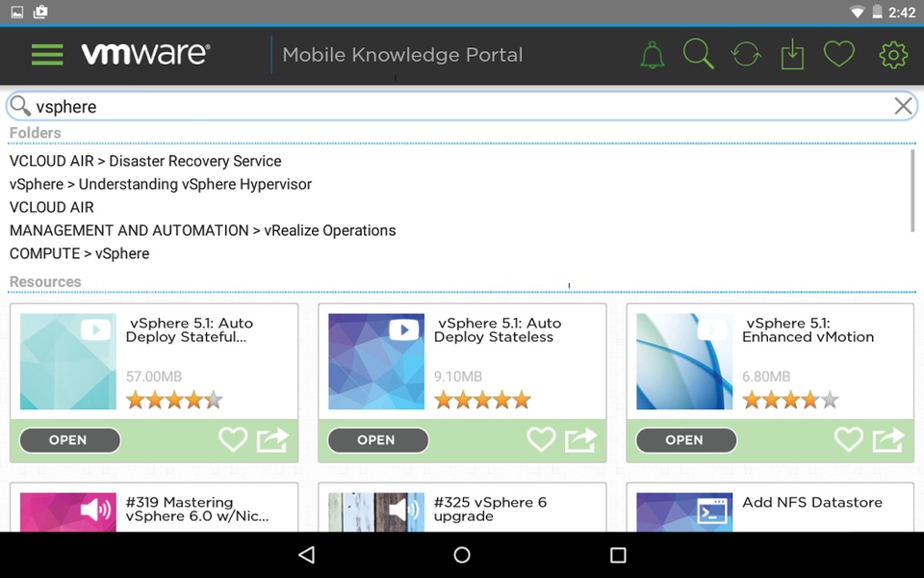This screenshot has width=924, height=578.
Task: Focus the vsphere search input field
Action: coord(461,106)
